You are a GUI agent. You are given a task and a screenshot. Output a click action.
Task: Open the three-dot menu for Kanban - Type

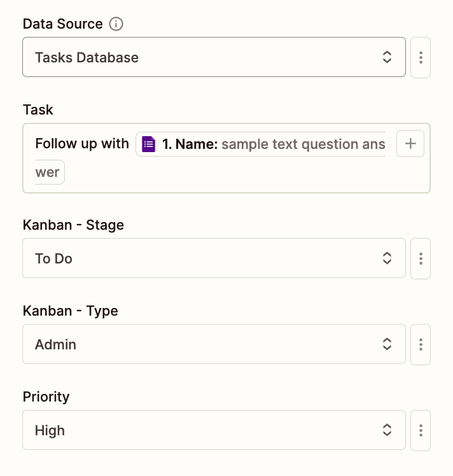coord(421,344)
